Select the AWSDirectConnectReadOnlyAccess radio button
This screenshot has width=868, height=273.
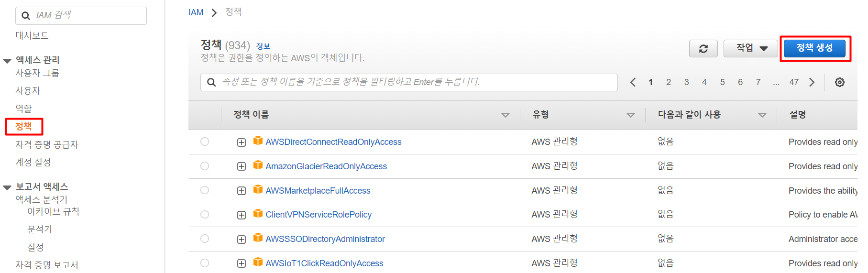click(205, 142)
